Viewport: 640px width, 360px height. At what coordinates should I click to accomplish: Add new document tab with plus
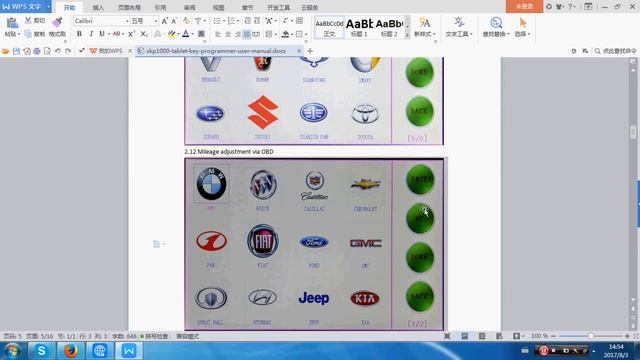tap(310, 51)
